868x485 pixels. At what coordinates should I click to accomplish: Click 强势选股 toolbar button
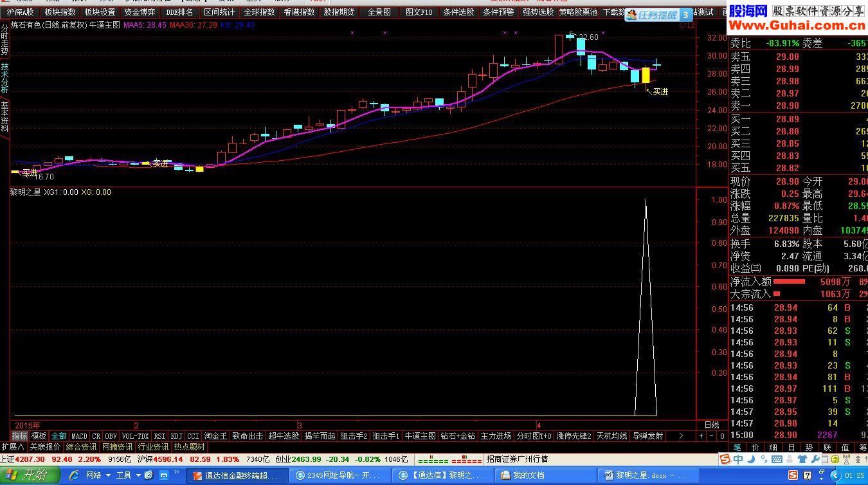538,12
